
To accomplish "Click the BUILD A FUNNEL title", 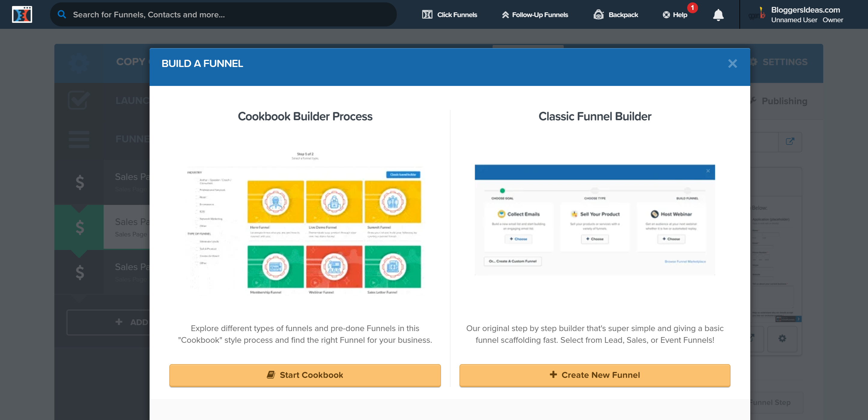I will pyautogui.click(x=202, y=63).
